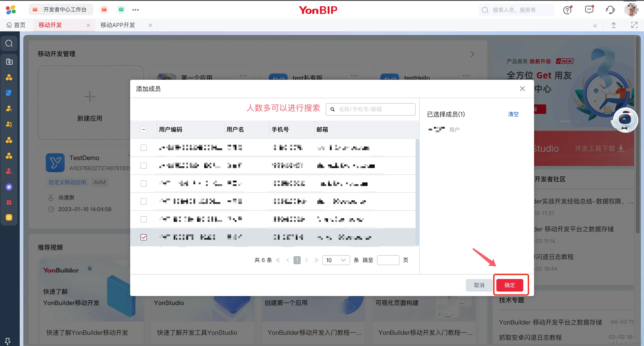
Task: Focus the 跳至 page number input
Action: [388, 260]
